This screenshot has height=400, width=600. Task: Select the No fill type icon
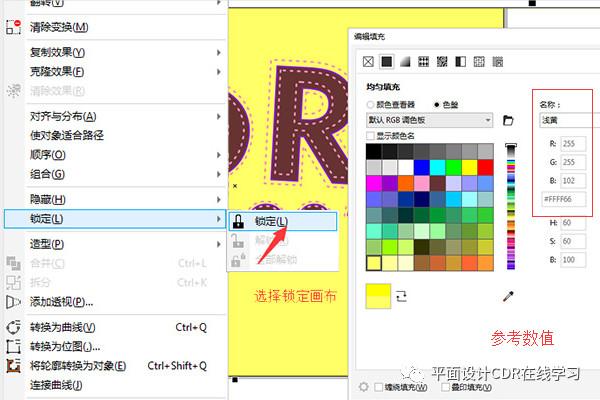click(368, 62)
